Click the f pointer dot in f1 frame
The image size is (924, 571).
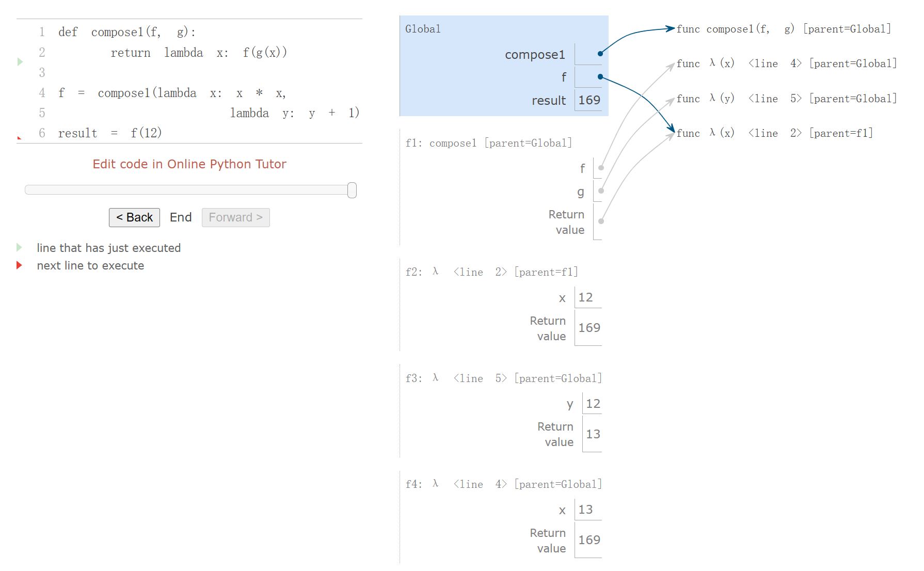tap(601, 168)
